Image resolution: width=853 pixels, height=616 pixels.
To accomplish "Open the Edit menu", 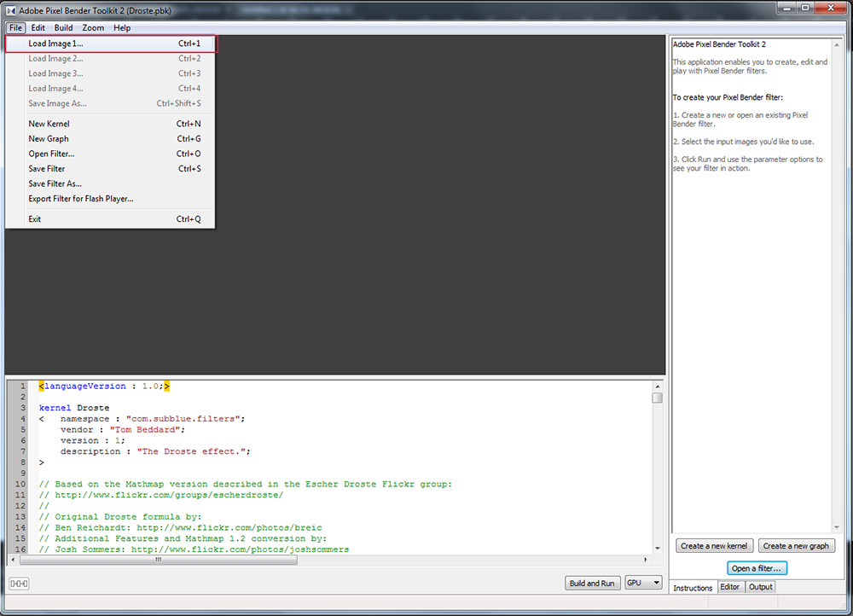I will point(38,28).
